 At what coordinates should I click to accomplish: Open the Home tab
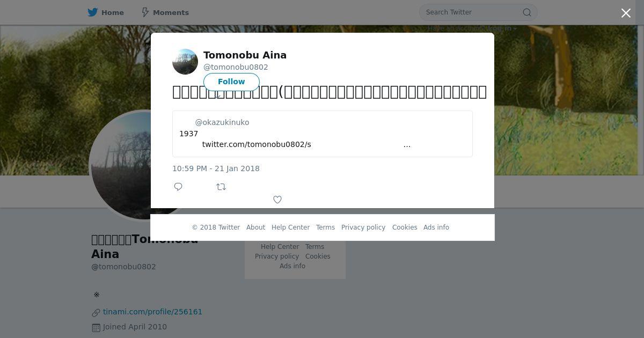tap(106, 12)
